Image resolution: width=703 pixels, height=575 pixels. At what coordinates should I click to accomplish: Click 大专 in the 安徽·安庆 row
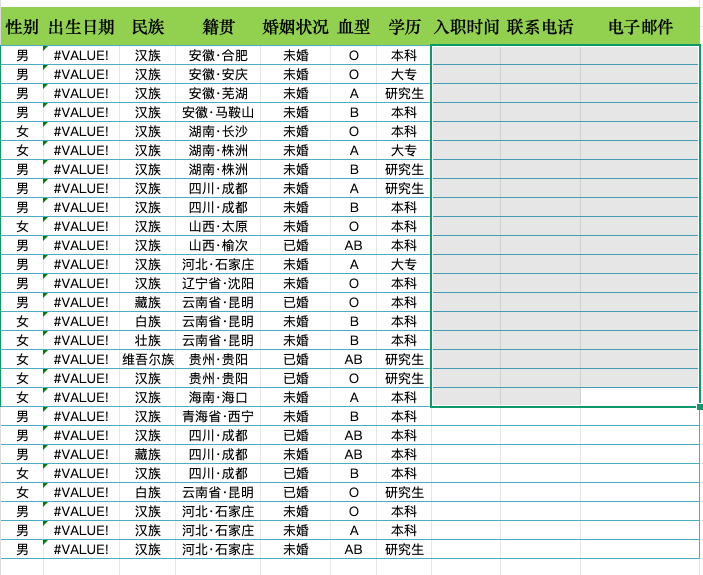pyautogui.click(x=404, y=74)
